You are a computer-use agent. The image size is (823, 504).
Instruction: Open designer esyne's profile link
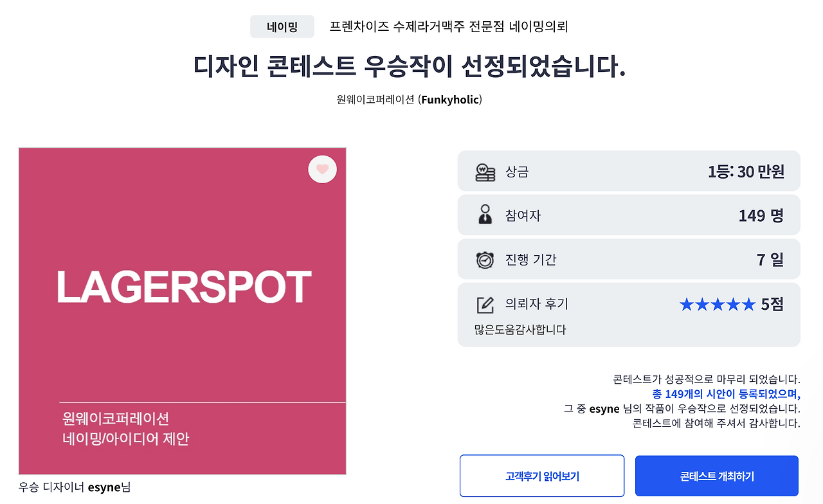[x=109, y=487]
